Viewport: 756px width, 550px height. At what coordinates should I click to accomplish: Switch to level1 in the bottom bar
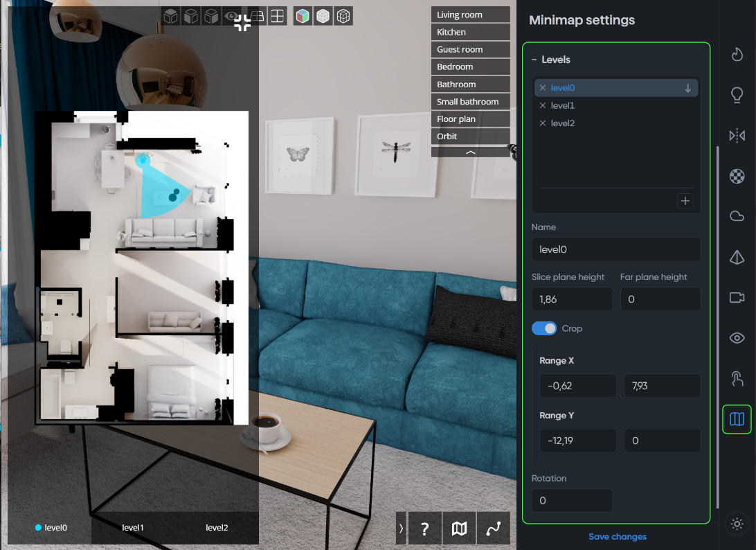coord(132,528)
